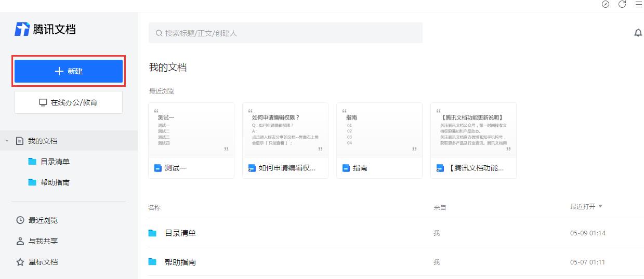This screenshot has height=279, width=644.
Task: Click card title 如何申请编辑权...
Action: point(287,168)
